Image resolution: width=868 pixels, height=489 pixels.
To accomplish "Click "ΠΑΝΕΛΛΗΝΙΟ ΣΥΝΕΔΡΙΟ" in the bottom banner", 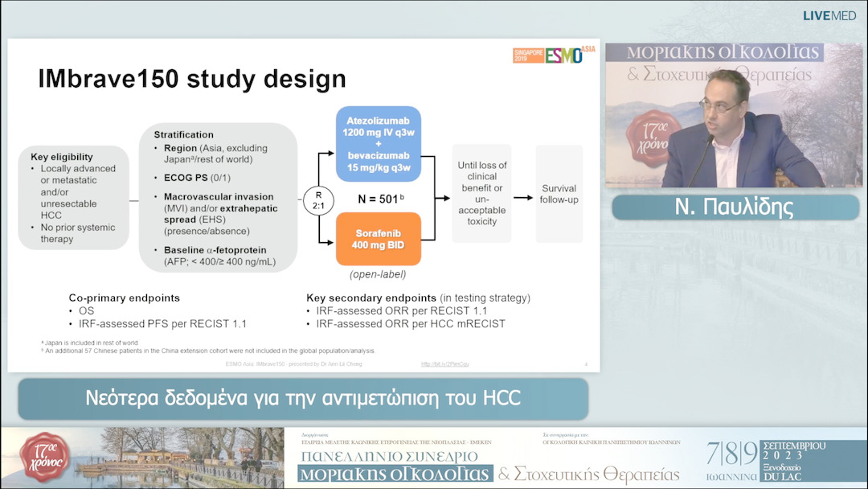I will [x=390, y=456].
